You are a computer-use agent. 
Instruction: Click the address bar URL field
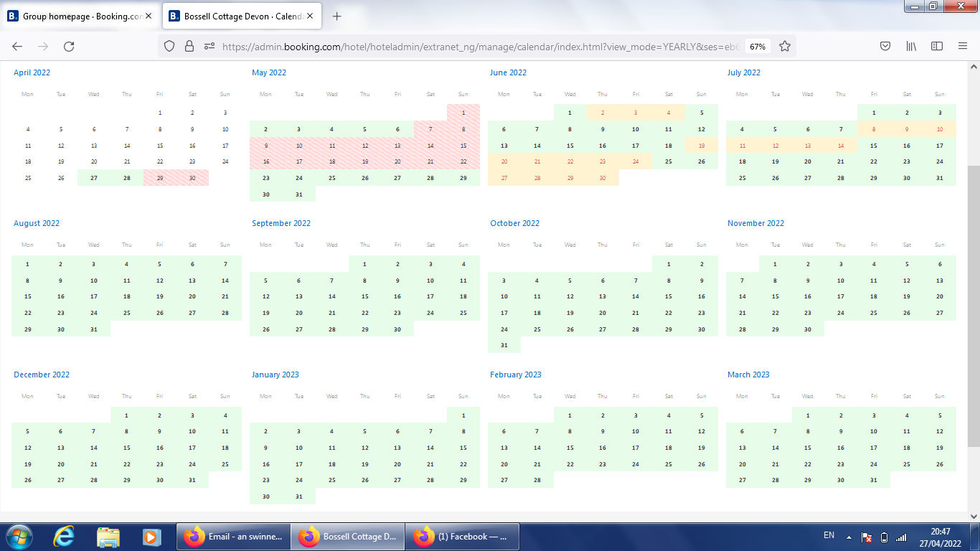(473, 47)
